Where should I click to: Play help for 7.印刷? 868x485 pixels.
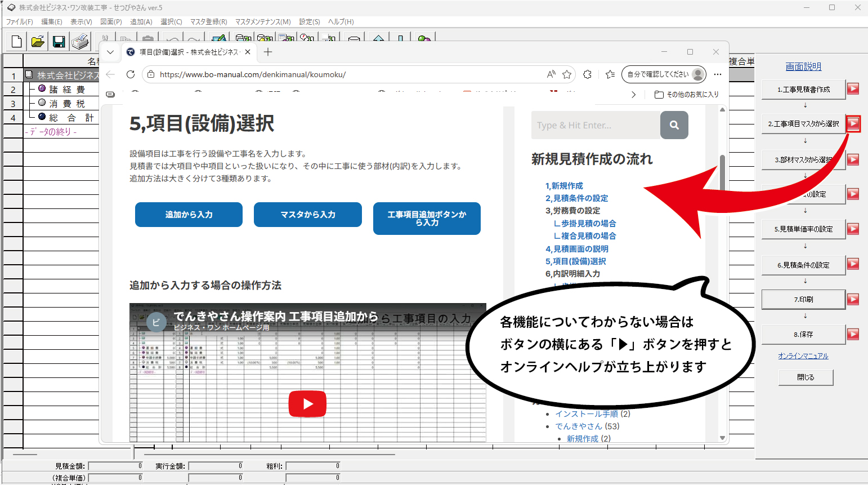coord(853,299)
